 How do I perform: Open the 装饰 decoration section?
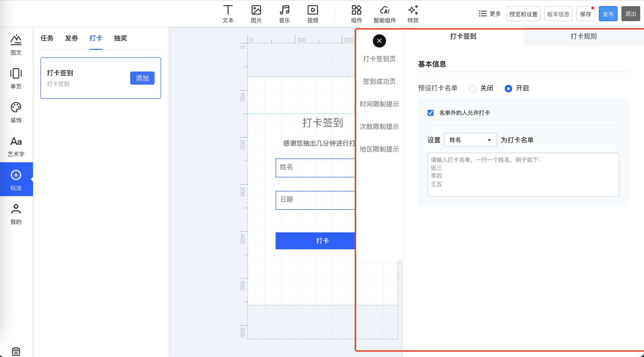(16, 112)
